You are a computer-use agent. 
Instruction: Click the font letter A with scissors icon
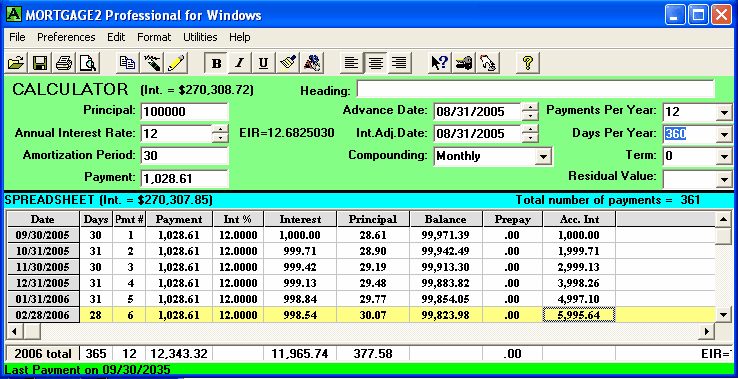pyautogui.click(x=312, y=63)
